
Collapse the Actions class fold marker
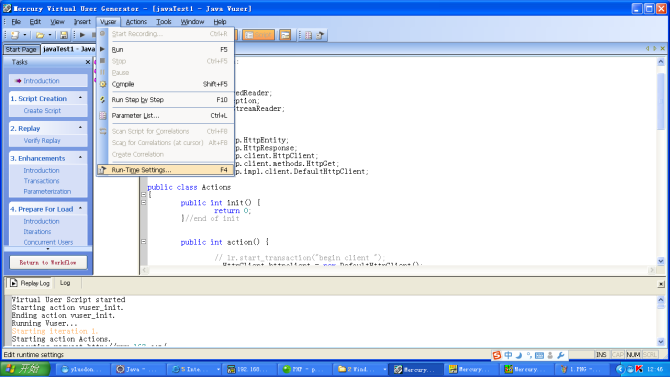144,194
